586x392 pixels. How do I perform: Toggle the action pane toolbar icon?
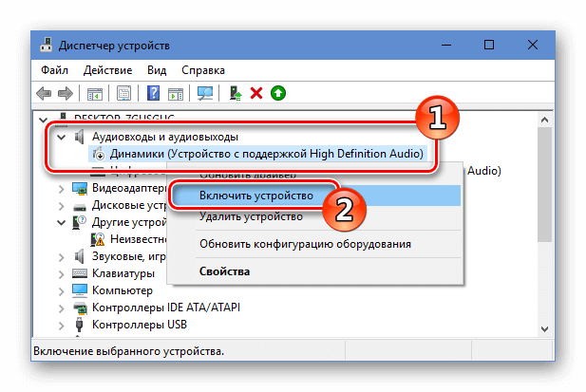(176, 93)
